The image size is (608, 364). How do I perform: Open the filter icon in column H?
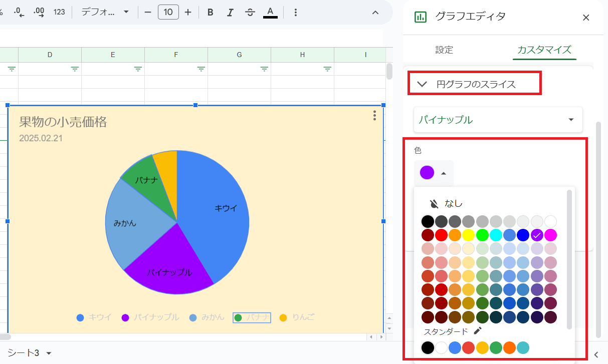327,69
